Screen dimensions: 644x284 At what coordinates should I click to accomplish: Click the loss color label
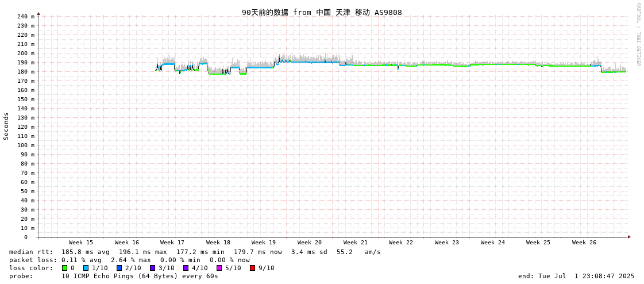[31, 268]
